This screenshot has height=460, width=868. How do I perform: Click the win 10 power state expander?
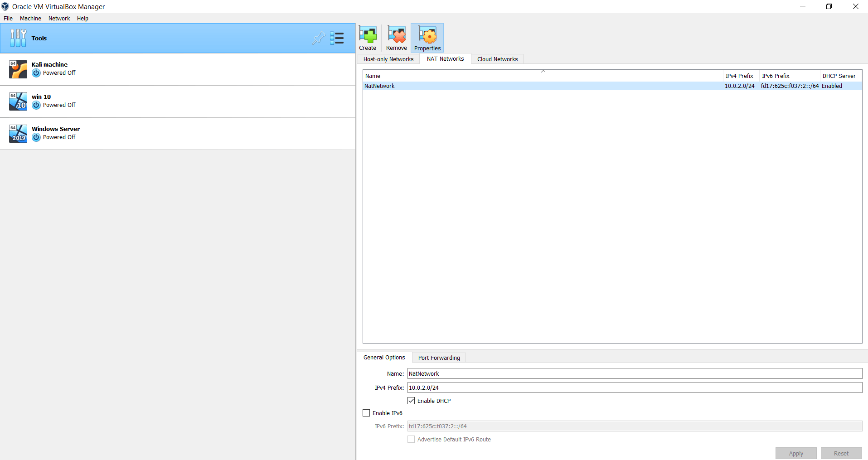tap(36, 105)
